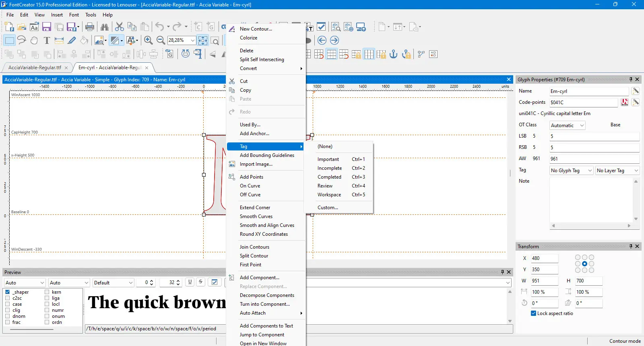Open the No Glyph Tag dropdown

[572, 171]
